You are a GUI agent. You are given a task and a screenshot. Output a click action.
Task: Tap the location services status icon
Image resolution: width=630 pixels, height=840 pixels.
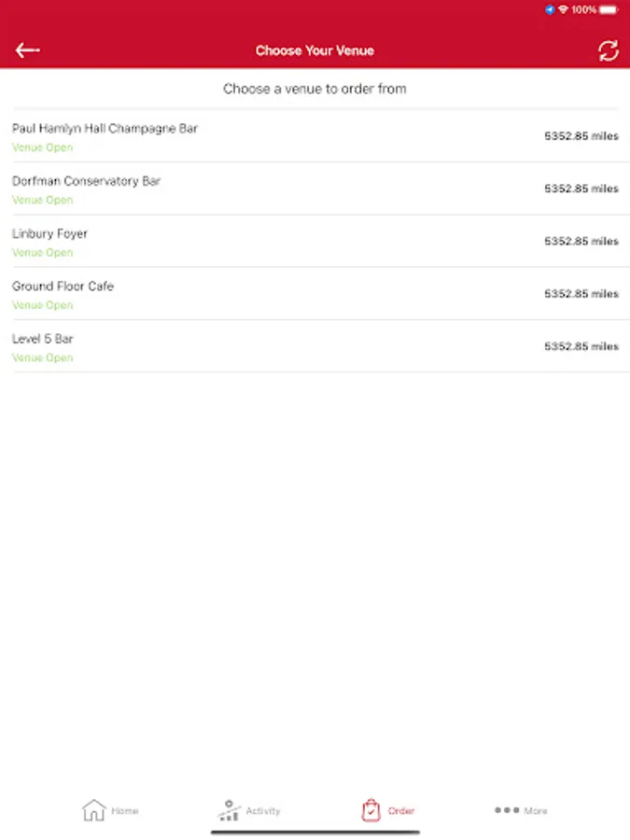551,9
